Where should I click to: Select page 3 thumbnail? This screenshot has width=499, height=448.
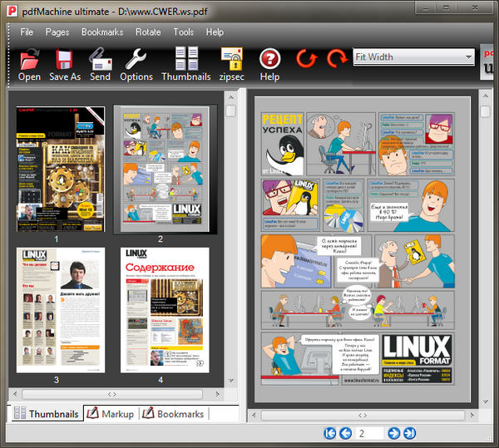57,309
